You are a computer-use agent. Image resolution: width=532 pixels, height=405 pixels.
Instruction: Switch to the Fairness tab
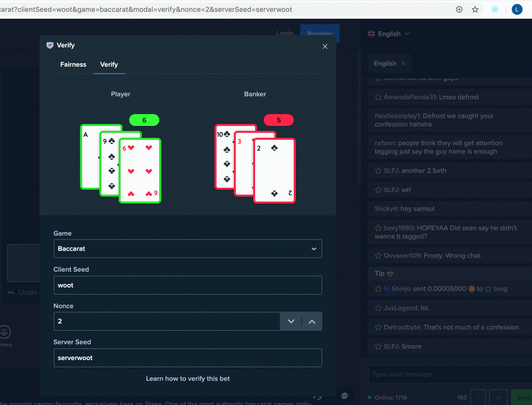pos(73,64)
